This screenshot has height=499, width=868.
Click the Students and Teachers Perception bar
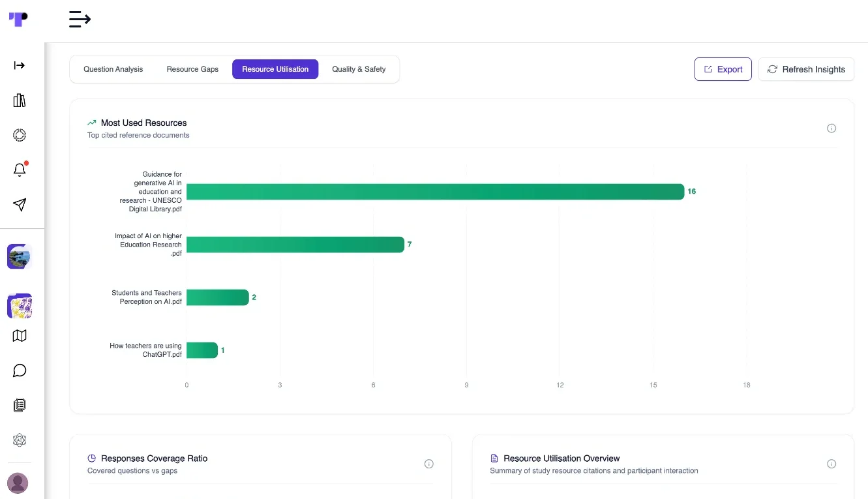(x=218, y=297)
